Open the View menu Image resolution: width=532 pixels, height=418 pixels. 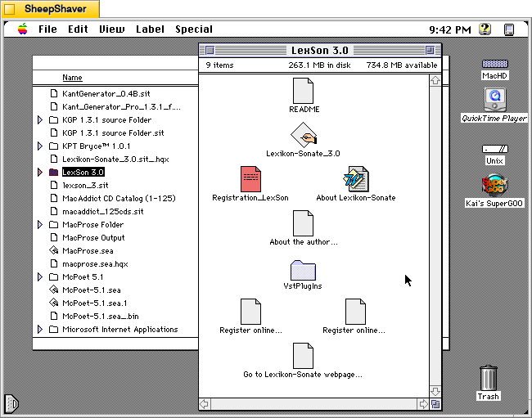point(111,29)
